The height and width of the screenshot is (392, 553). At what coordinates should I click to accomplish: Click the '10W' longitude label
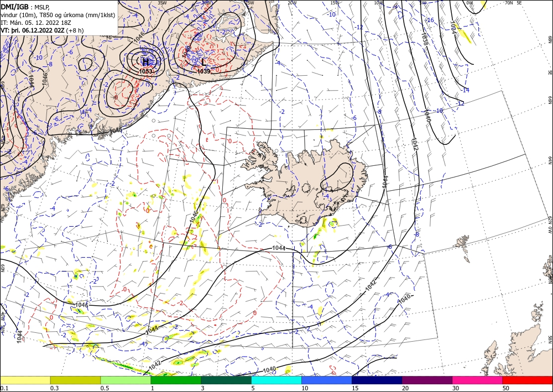click(378, 3)
